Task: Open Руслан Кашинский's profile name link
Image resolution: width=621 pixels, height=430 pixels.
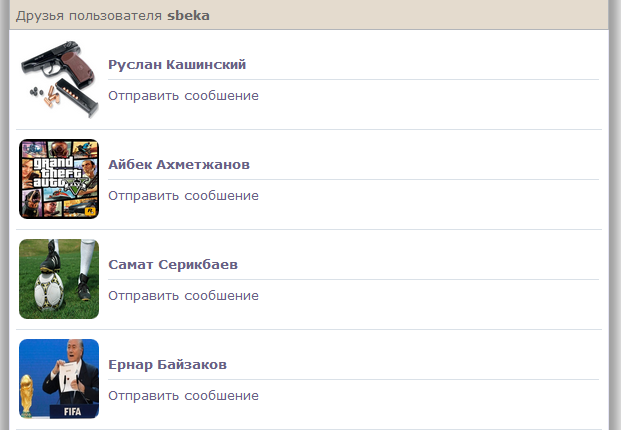Action: click(177, 65)
